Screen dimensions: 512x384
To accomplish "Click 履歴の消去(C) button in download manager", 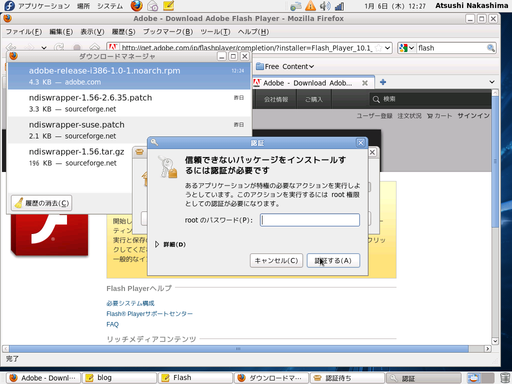I will coord(42,203).
